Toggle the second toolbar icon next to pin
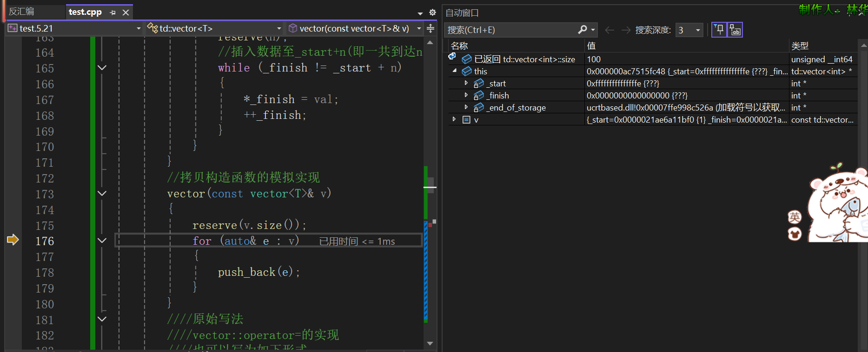868x352 pixels. pos(735,30)
